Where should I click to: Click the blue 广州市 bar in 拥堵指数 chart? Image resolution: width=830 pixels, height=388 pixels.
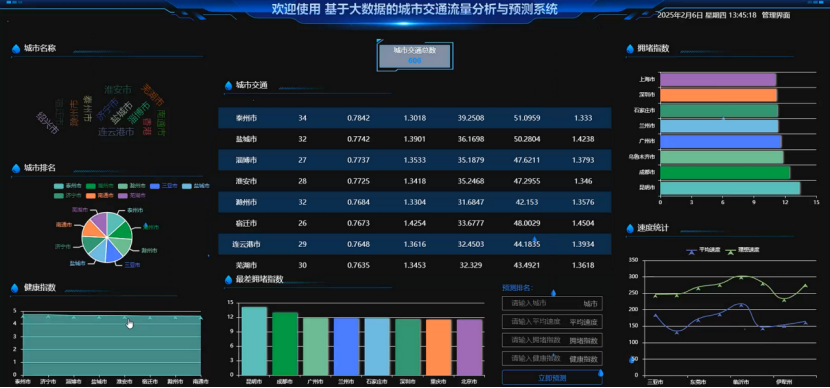[x=720, y=141]
